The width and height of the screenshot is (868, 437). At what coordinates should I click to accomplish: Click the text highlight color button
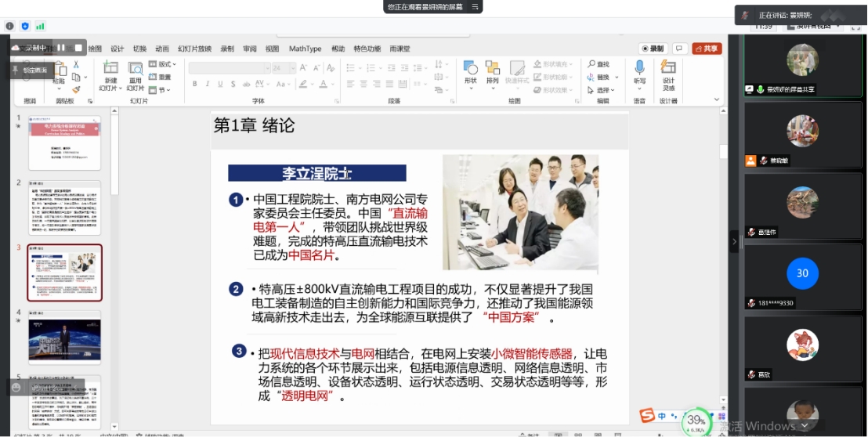point(302,84)
